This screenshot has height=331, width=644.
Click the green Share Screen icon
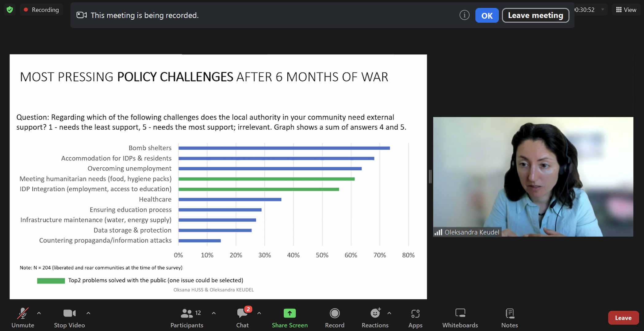pyautogui.click(x=289, y=313)
